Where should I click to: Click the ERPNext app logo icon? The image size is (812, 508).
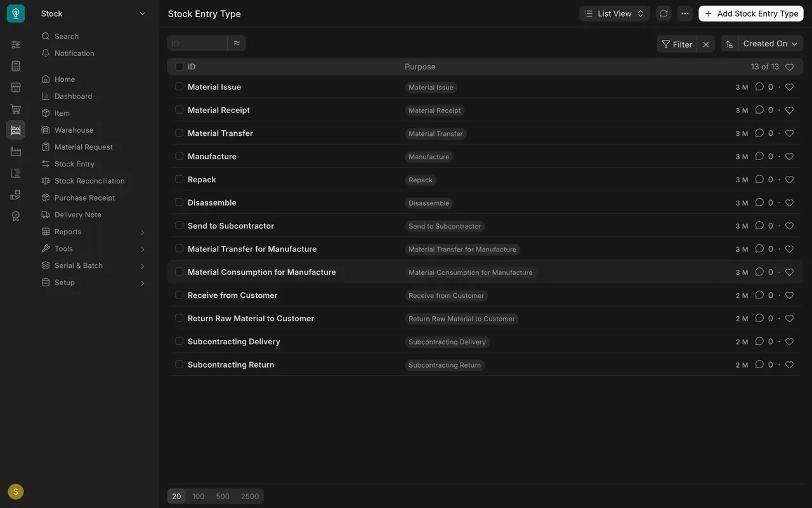16,13
